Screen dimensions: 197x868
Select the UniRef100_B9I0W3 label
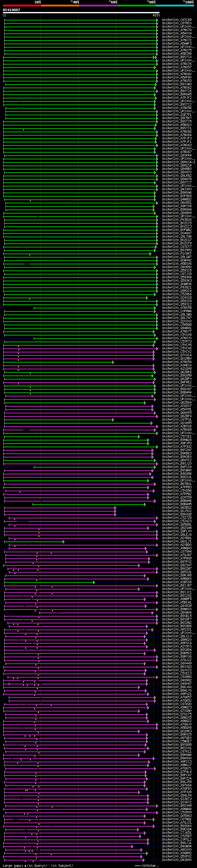pos(177,84)
